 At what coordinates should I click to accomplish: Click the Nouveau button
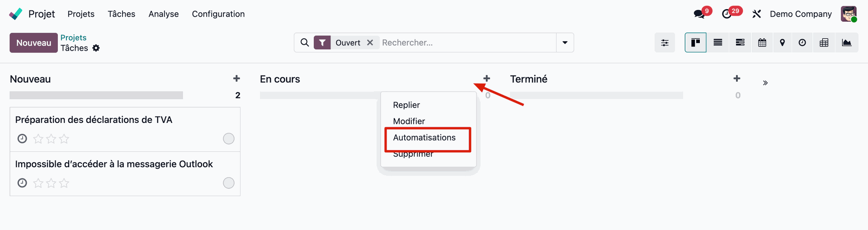point(33,43)
